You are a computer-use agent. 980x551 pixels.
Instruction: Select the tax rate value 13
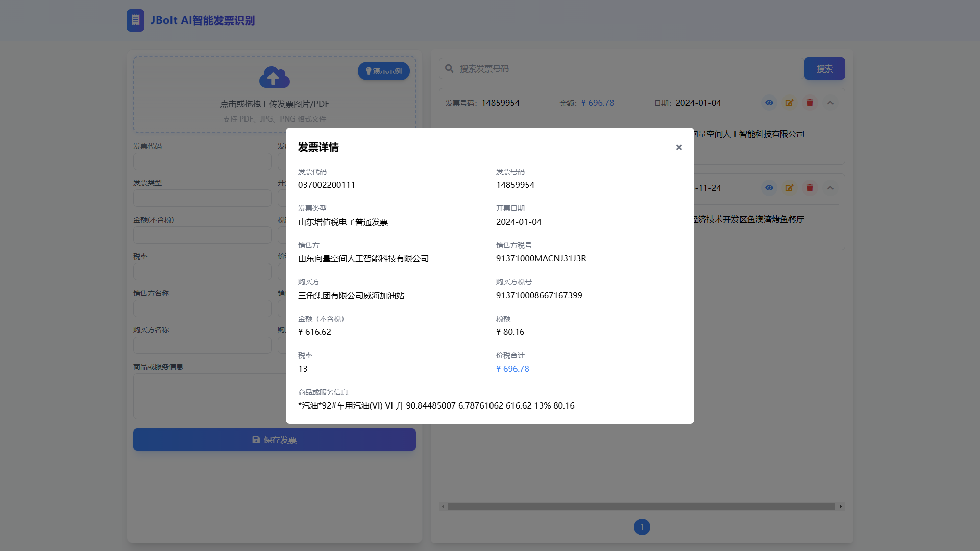[303, 369]
